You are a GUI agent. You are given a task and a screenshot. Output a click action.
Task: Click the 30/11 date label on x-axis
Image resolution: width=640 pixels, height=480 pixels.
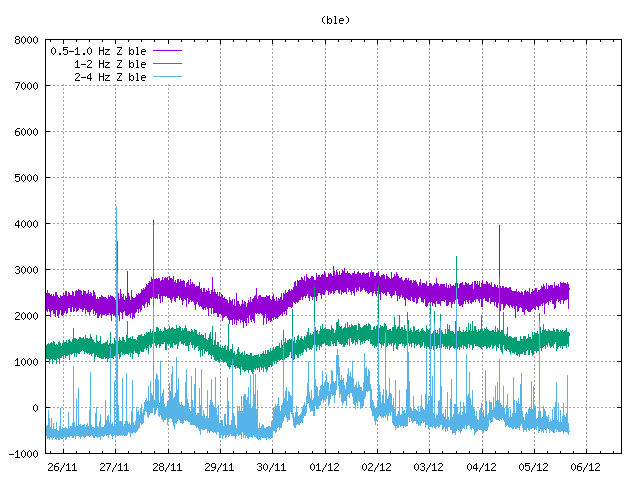click(272, 467)
